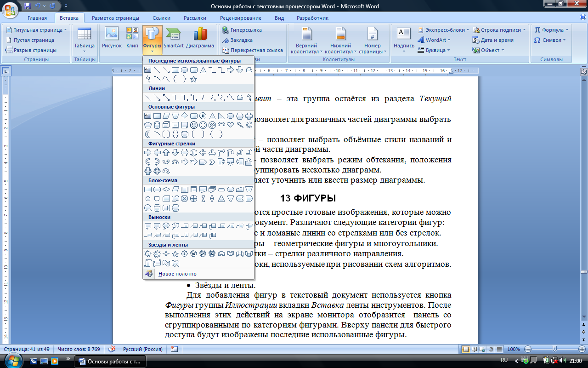The image size is (588, 368).
Task: Select the multidocument shape in Блок-схема
Action: (x=212, y=189)
